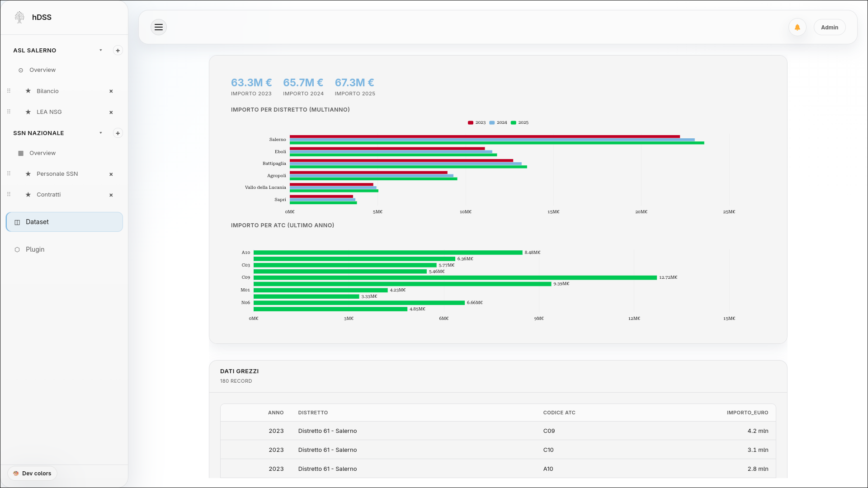
Task: Sort table by ANNO column header
Action: pyautogui.click(x=276, y=413)
